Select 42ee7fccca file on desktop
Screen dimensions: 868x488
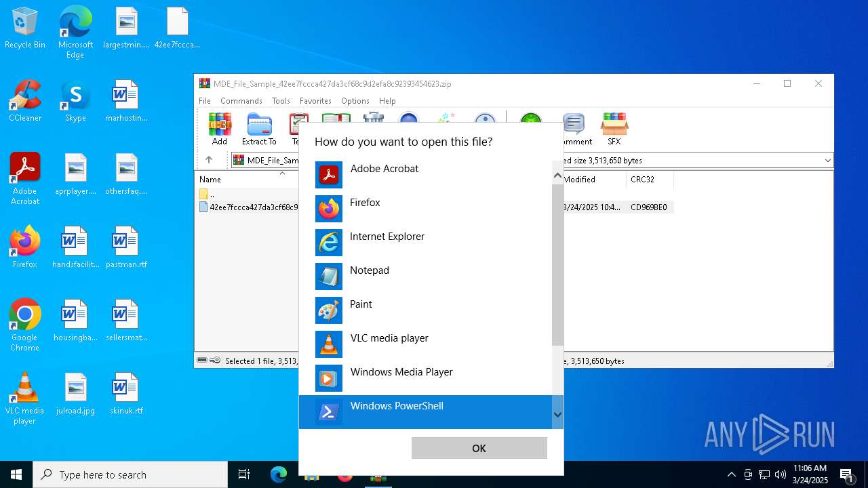tap(177, 28)
